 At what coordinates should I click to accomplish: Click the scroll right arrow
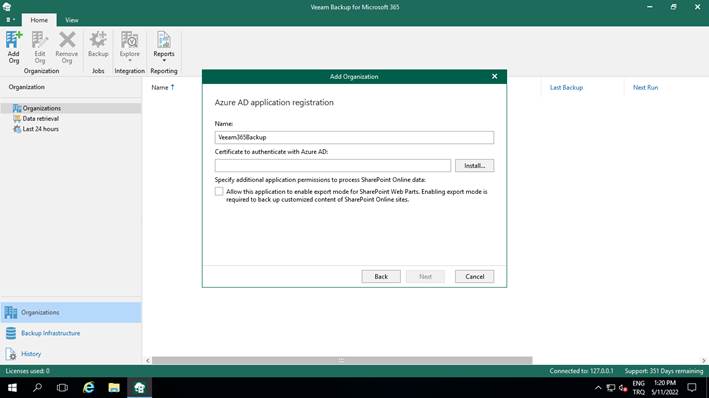(x=704, y=360)
